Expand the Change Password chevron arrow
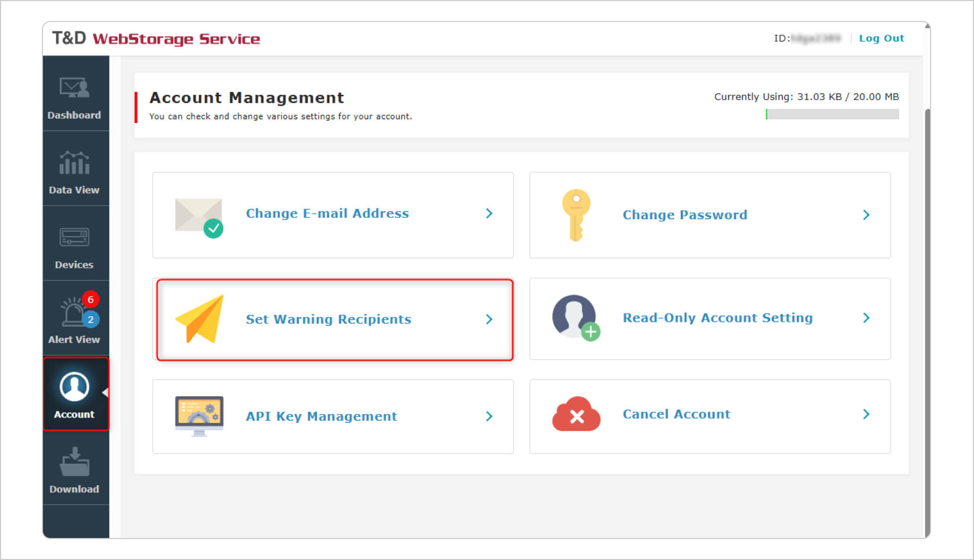The image size is (974, 560). (x=866, y=215)
